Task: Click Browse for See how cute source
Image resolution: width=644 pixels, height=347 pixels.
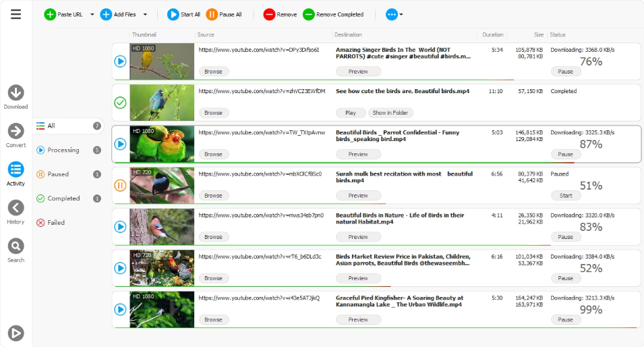Action: [214, 113]
